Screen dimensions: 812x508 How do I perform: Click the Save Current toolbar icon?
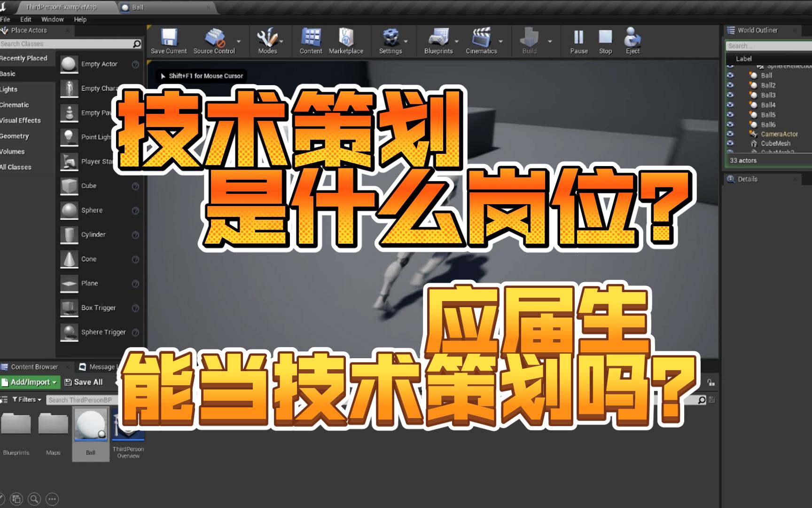(169, 37)
